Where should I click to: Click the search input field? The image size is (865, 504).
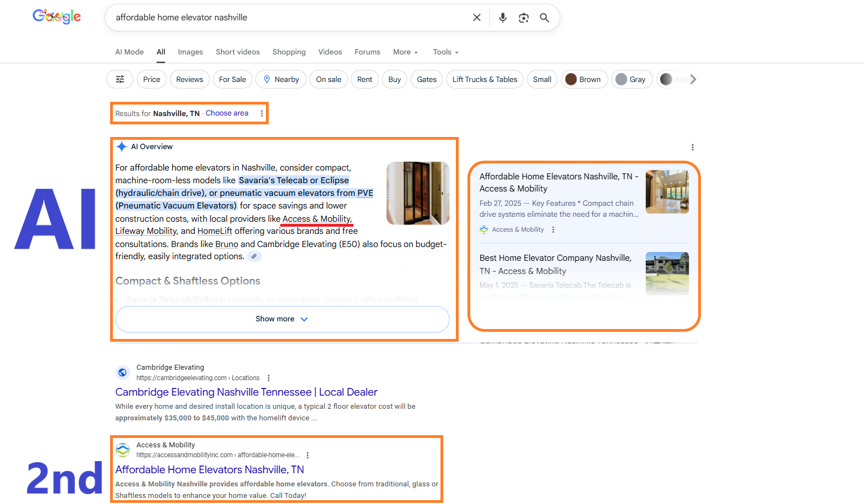click(x=289, y=18)
